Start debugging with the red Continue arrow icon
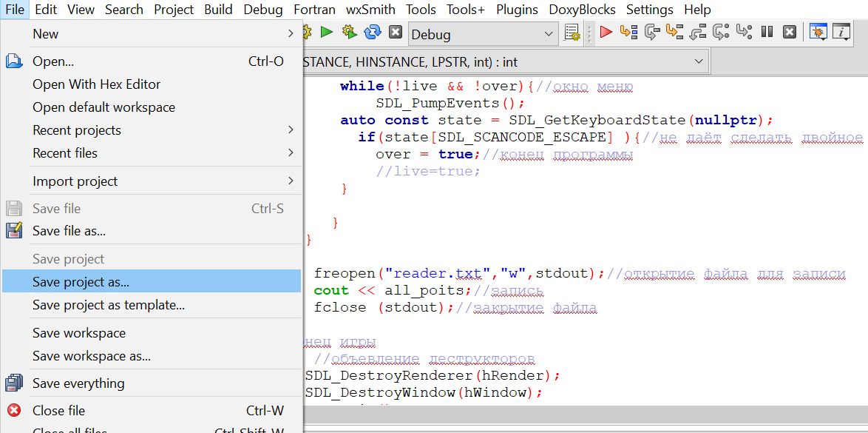The height and width of the screenshot is (433, 868). pos(606,33)
